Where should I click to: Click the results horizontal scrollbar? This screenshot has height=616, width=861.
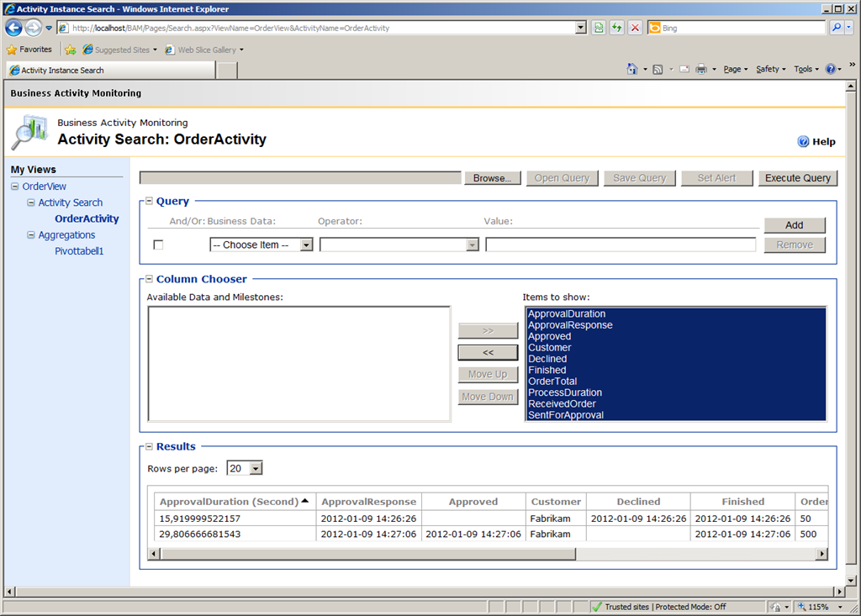[x=488, y=554]
